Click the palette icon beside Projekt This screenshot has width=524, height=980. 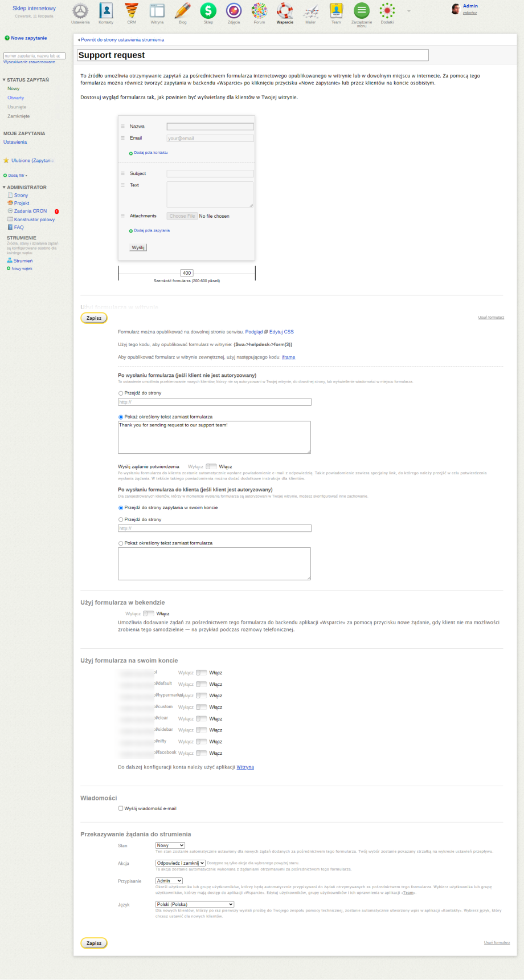pos(10,203)
